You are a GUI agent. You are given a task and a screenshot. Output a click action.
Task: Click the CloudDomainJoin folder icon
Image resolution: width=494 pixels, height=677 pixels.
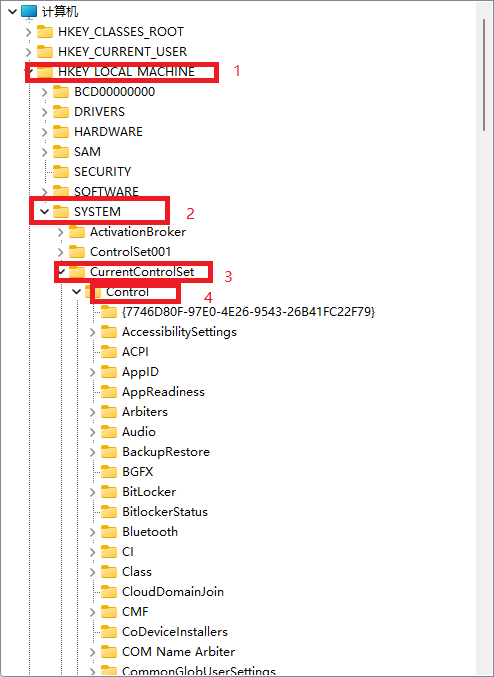[x=109, y=592]
